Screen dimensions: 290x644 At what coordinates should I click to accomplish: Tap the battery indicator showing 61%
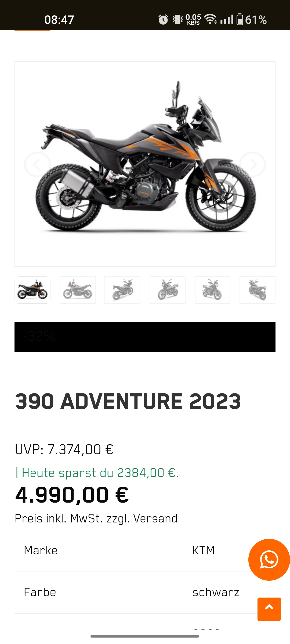pyautogui.click(x=252, y=20)
